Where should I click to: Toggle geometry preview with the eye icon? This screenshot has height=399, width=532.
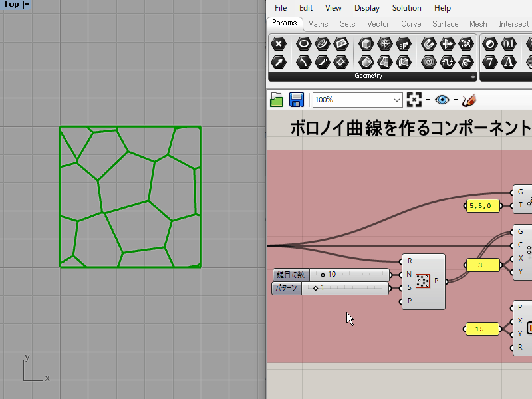point(442,100)
